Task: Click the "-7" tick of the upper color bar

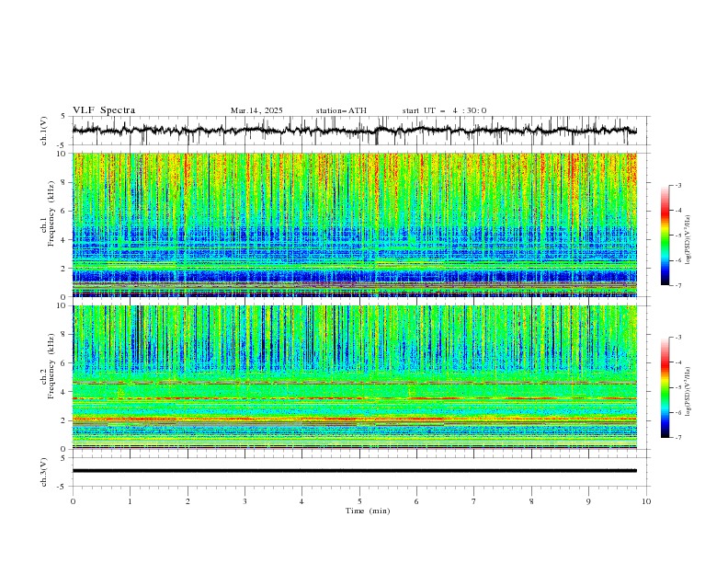Action: (678, 285)
